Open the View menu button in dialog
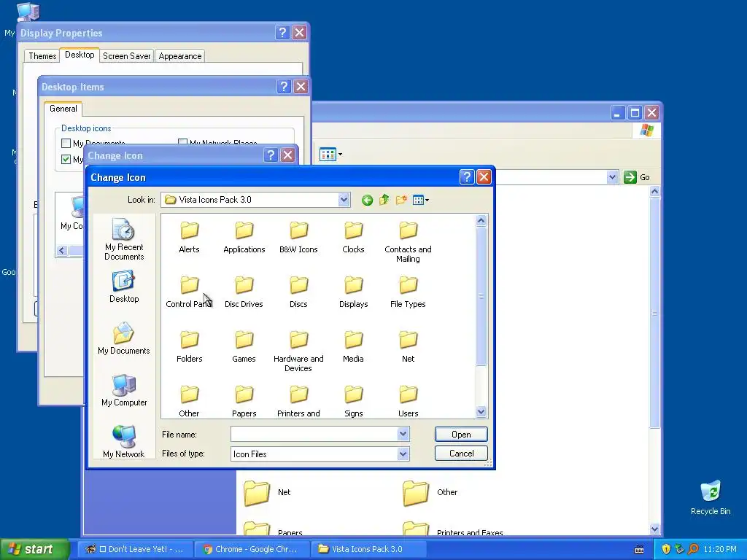 point(421,200)
